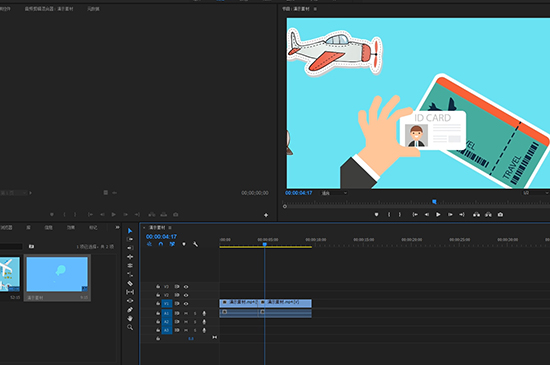This screenshot has width=550, height=365.
Task: Toggle the snap magnet in the timeline
Action: pos(161,244)
